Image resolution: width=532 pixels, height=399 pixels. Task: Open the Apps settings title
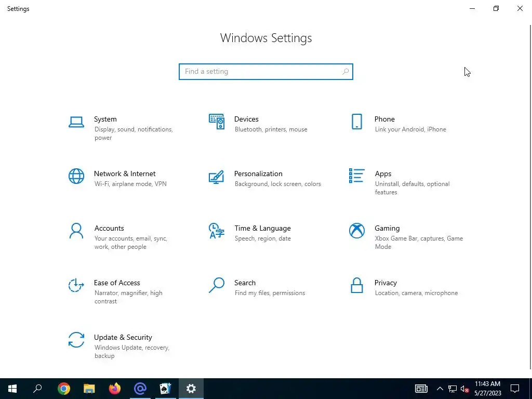click(x=383, y=174)
